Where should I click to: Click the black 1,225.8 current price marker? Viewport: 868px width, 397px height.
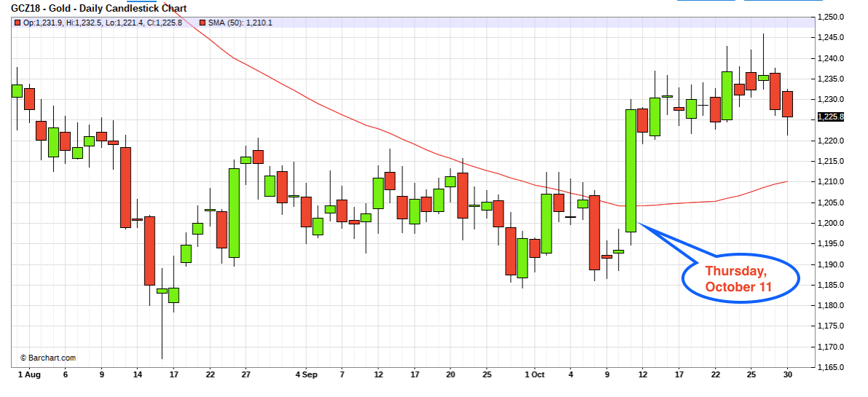pos(830,117)
